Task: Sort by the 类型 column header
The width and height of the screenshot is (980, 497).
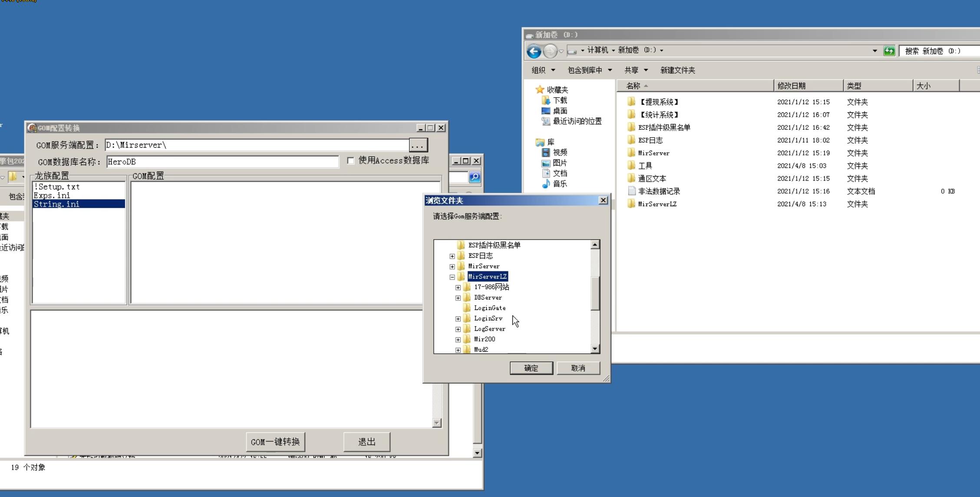Action: coord(878,86)
